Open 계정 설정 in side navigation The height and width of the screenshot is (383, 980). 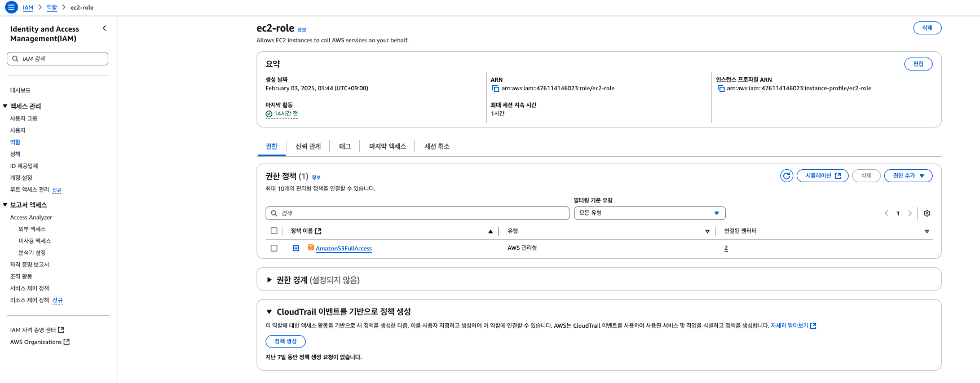tap(21, 178)
